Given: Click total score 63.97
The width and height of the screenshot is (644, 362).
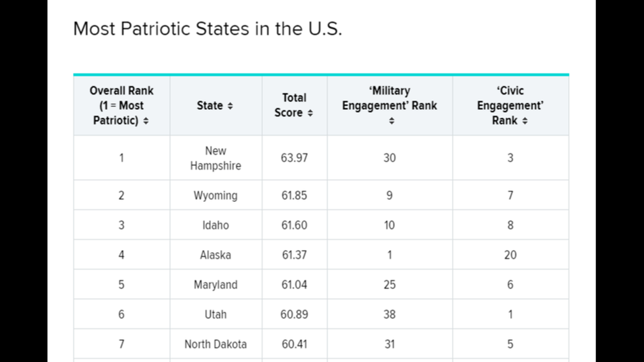Looking at the screenshot, I should point(294,158).
